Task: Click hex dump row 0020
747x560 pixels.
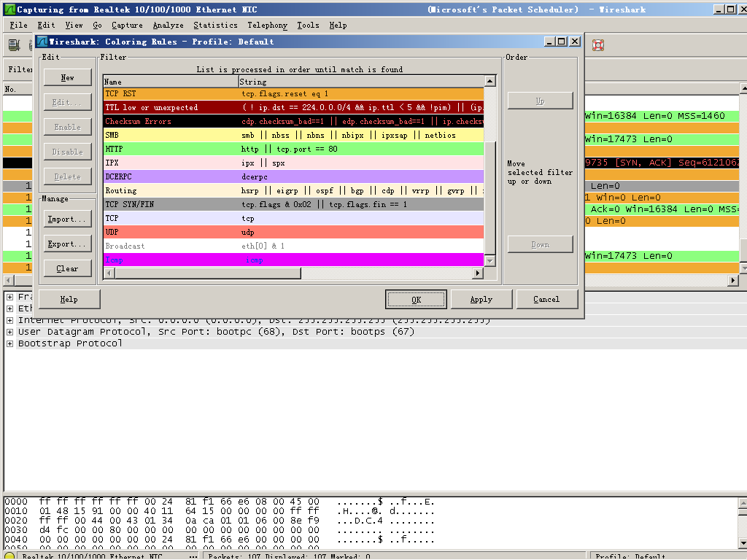Action: point(220,521)
